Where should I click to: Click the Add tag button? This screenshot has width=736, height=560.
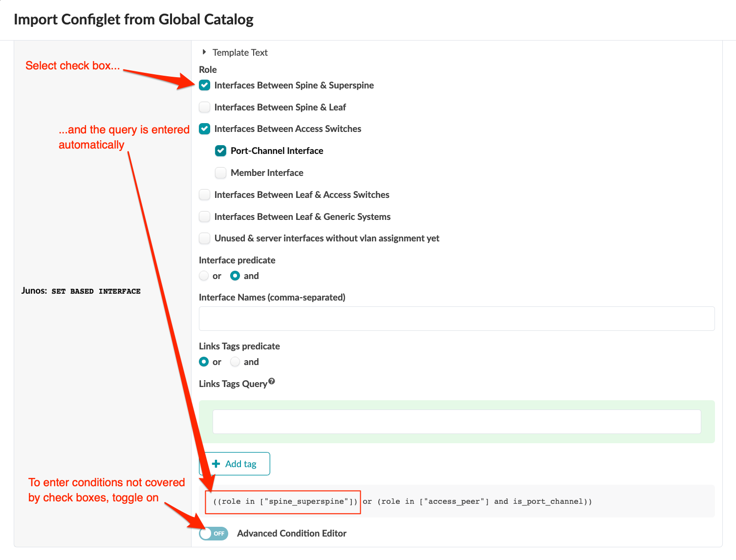pos(235,464)
